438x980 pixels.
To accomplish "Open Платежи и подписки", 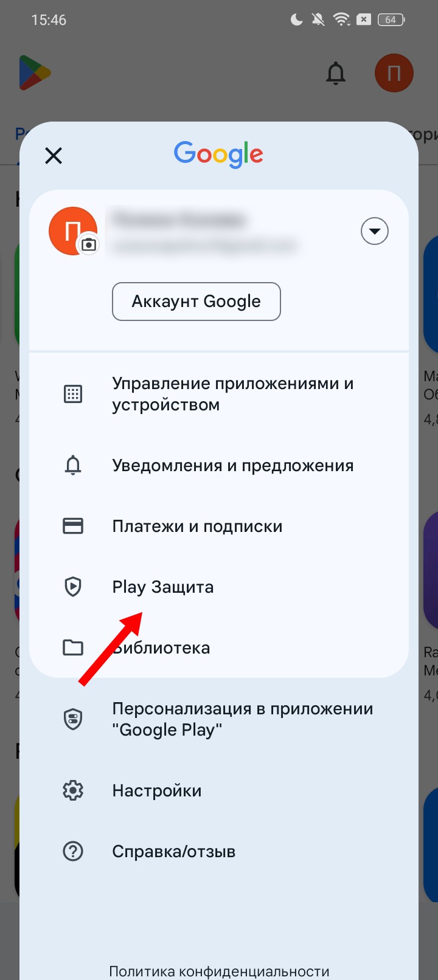I will 219,526.
